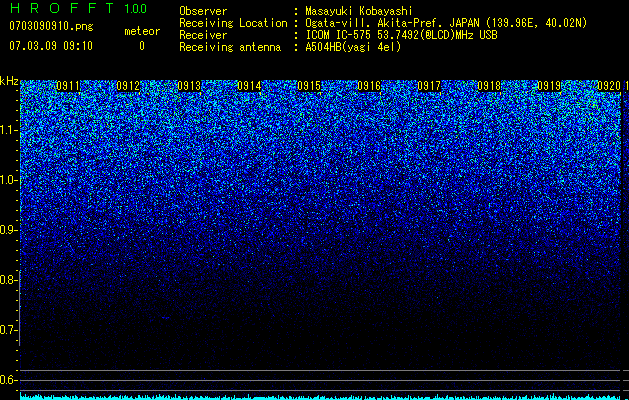The height and width of the screenshot is (400, 629).
Task: Click the date stamp 07.03.09 09:10
Action: 51,46
